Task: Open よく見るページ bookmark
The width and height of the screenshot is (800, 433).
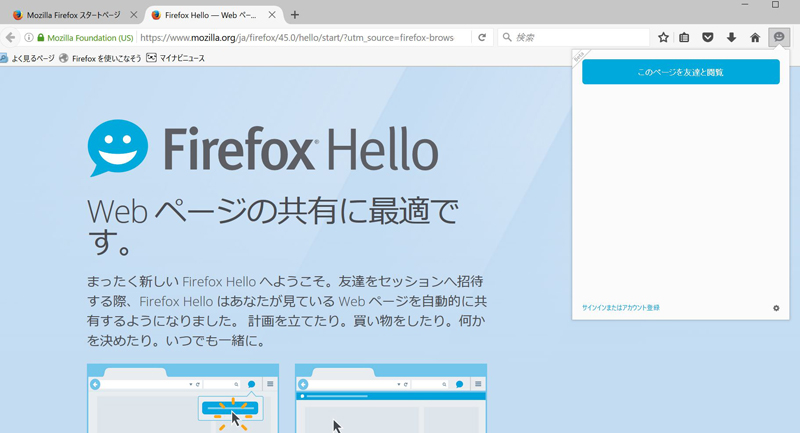Action: 27,58
